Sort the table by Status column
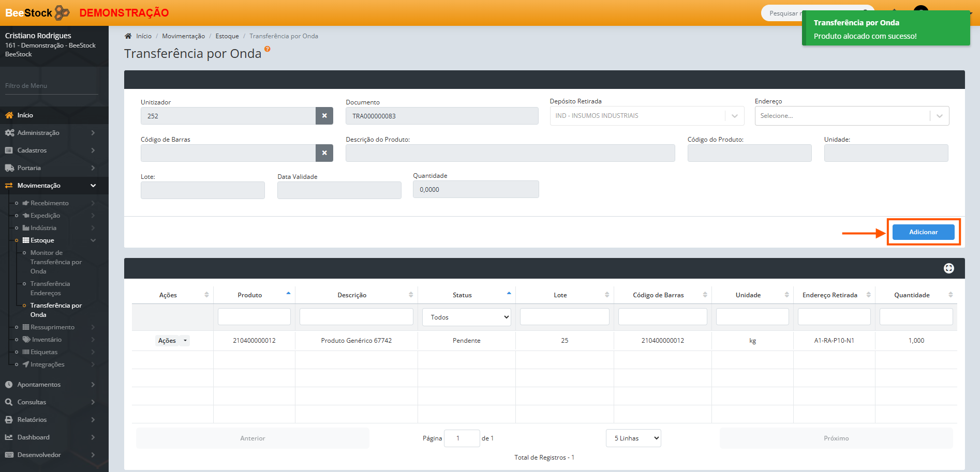The width and height of the screenshot is (980, 472). (x=509, y=294)
